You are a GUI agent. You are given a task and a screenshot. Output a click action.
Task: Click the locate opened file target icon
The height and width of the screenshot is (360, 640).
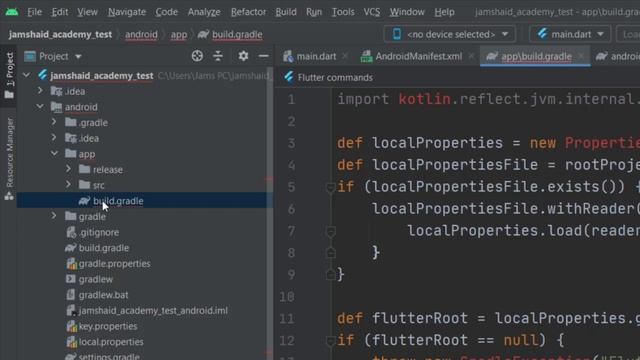pyautogui.click(x=197, y=56)
